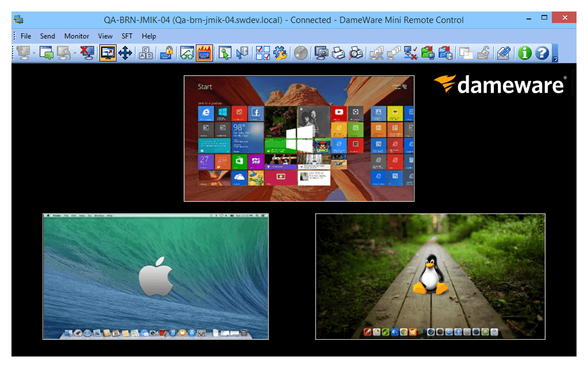Screen dimensions: 588x368
Task: Click the locked keyboard icon
Action: click(x=166, y=53)
